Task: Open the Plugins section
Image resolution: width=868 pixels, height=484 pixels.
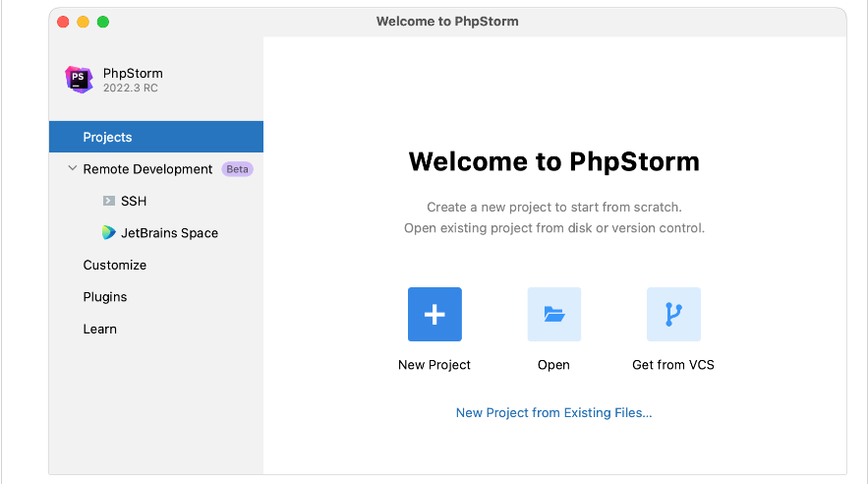Action: 105,297
